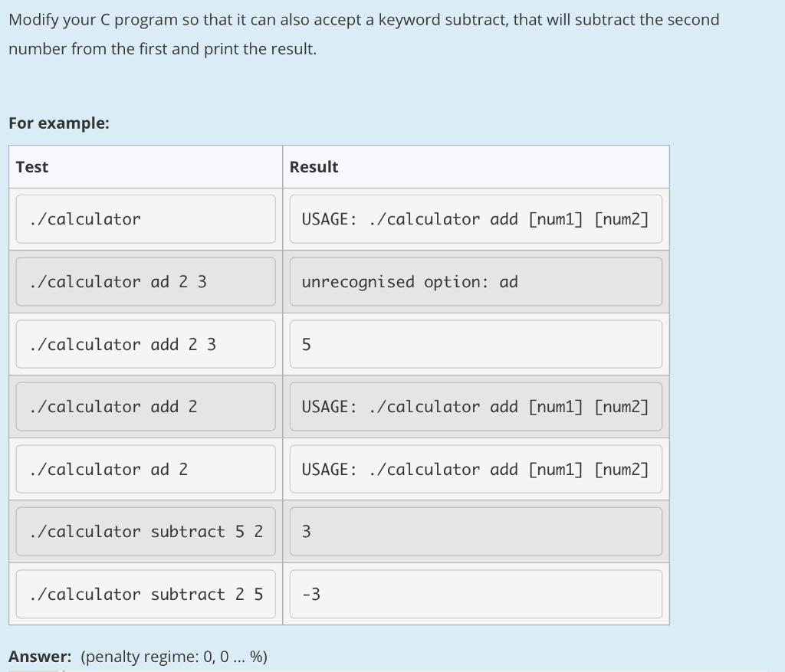Click USAGE result beside './calculator add 2'
Image resolution: width=785 pixels, height=672 pixels.
pos(475,406)
